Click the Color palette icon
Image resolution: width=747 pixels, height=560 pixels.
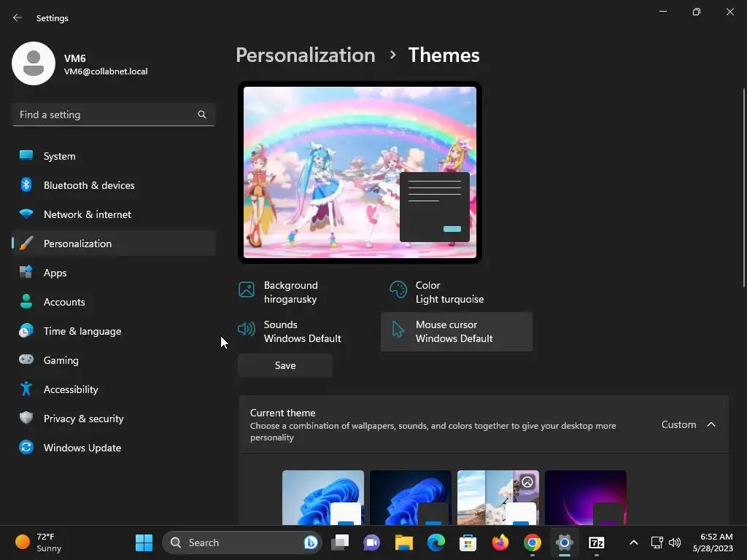(x=398, y=289)
